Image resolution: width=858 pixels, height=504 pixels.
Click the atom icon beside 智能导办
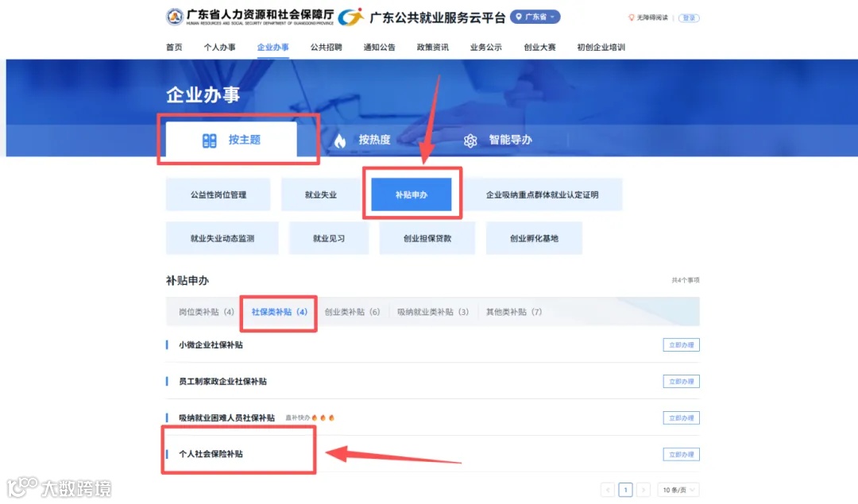point(470,141)
